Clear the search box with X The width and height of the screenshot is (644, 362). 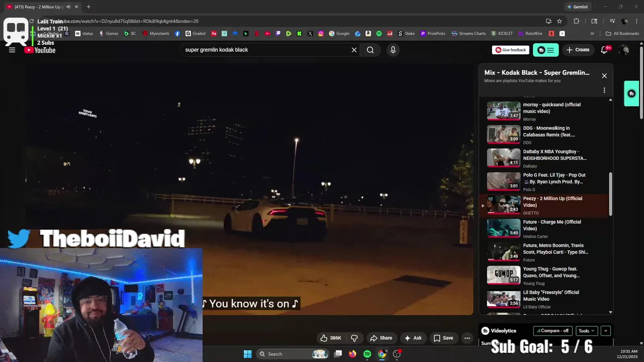coord(354,50)
